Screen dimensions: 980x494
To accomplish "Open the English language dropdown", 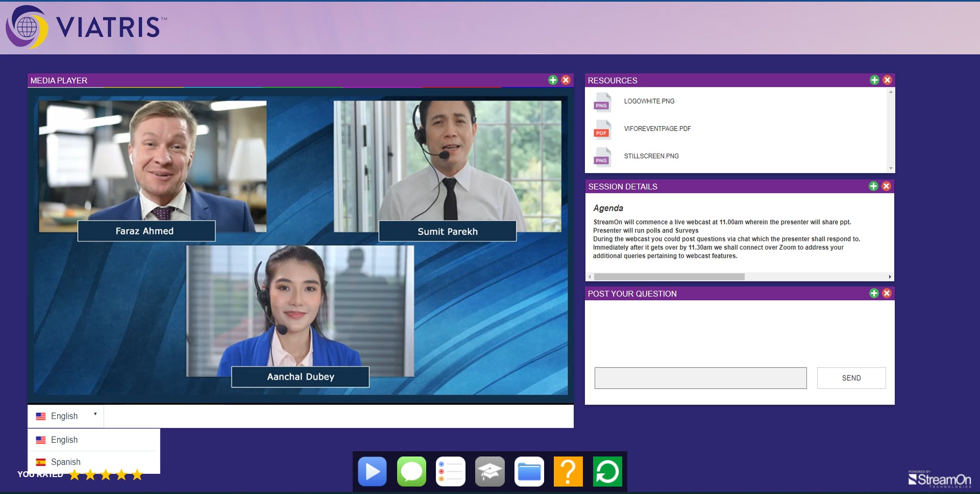I will click(x=66, y=416).
